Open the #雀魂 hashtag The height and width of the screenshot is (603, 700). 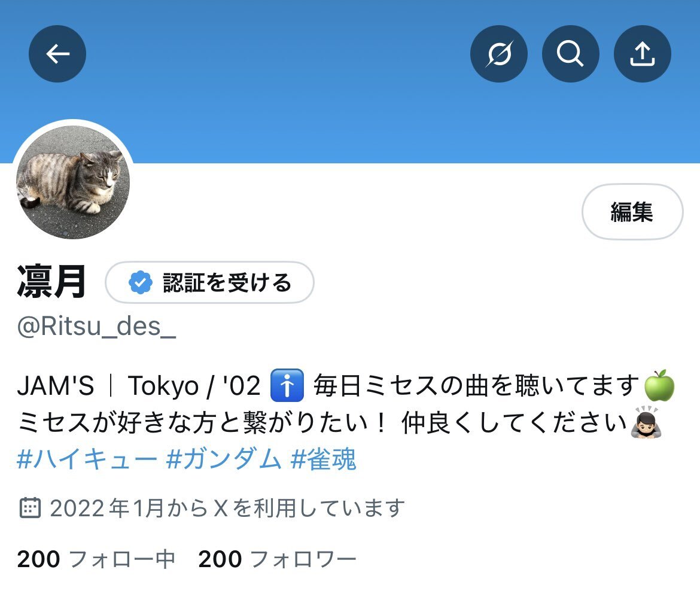(x=323, y=459)
